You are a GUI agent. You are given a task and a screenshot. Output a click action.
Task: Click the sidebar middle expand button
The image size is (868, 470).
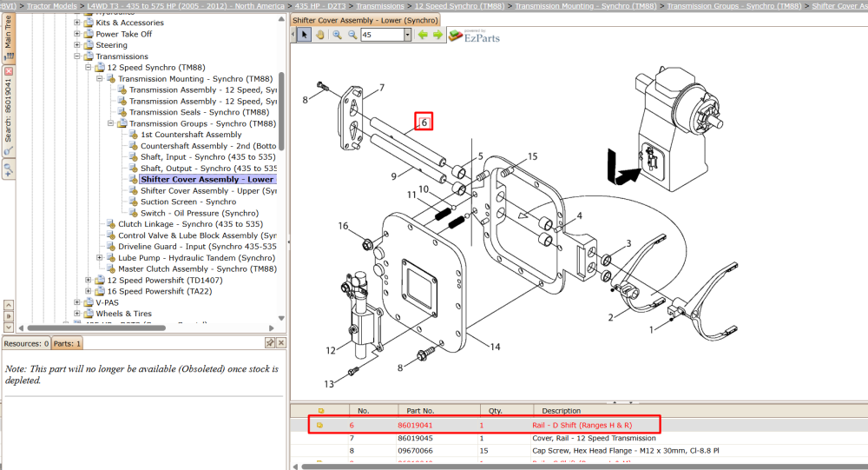point(9,316)
